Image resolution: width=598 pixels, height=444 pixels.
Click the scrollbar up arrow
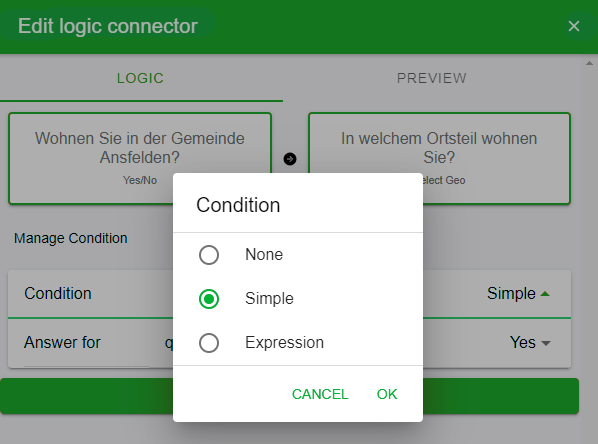[x=589, y=63]
